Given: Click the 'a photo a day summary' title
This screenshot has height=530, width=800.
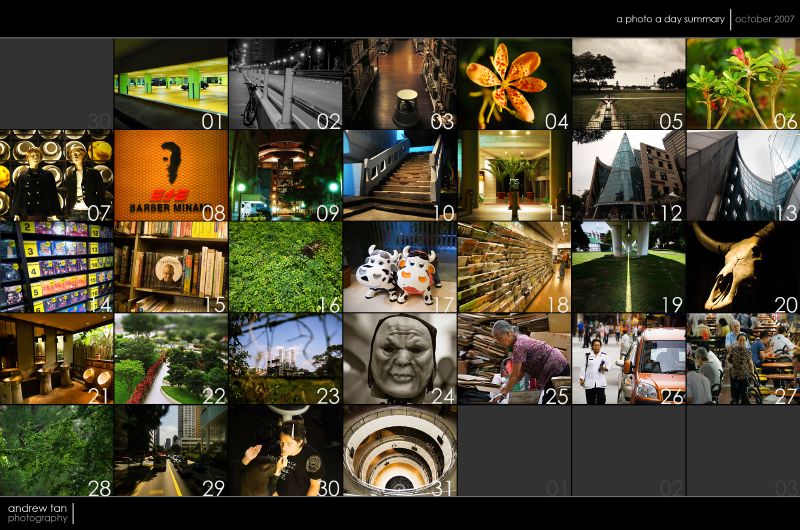Looking at the screenshot, I should click(670, 19).
